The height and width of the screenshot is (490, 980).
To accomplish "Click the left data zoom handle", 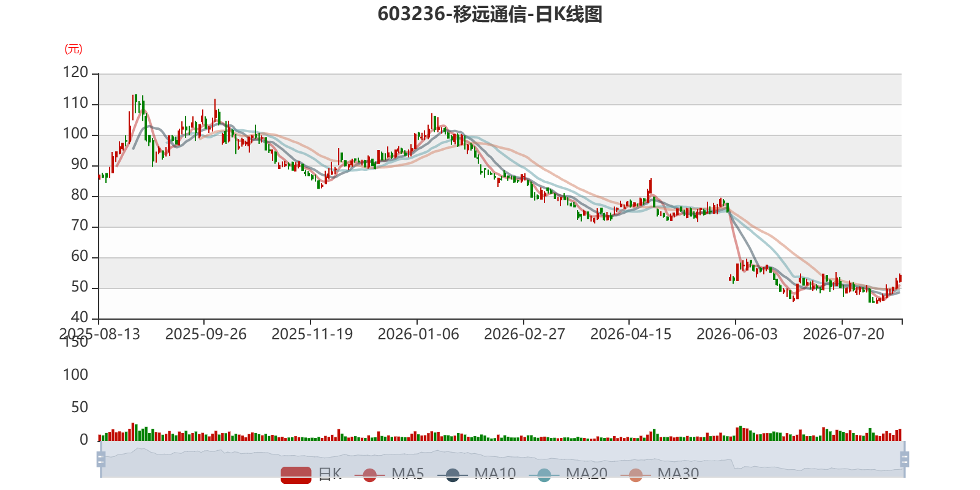I will pos(101,459).
